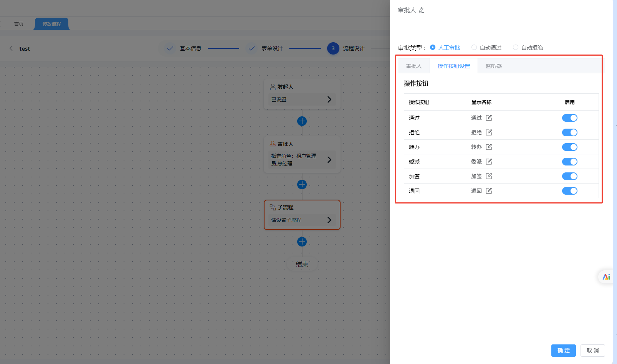Toggle the 退回 button enable switch

click(570, 191)
